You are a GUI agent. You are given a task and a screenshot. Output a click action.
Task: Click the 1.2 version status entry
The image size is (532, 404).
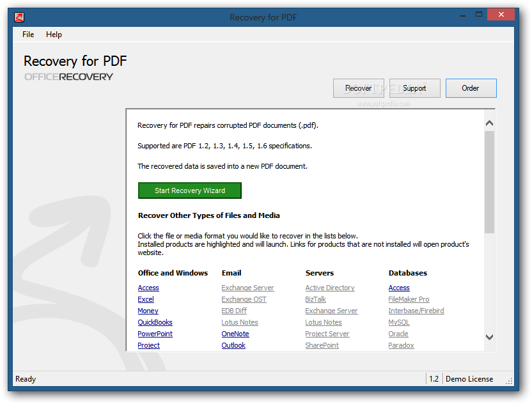pyautogui.click(x=434, y=379)
